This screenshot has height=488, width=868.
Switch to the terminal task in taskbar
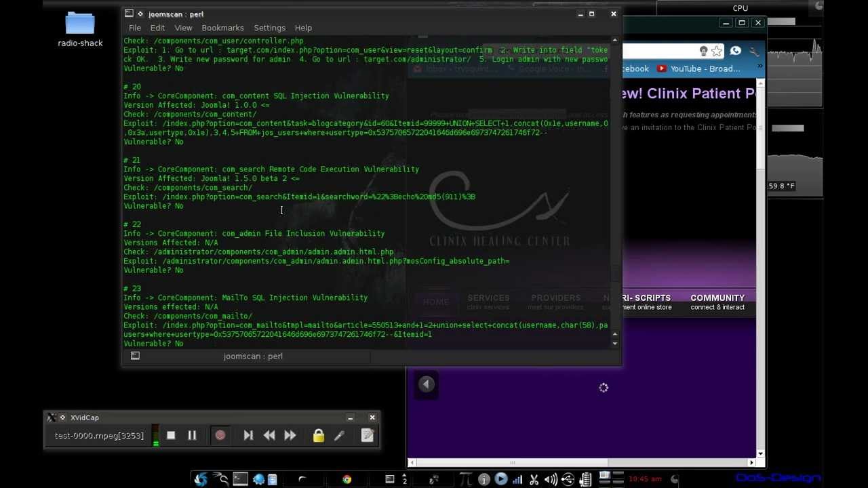390,479
